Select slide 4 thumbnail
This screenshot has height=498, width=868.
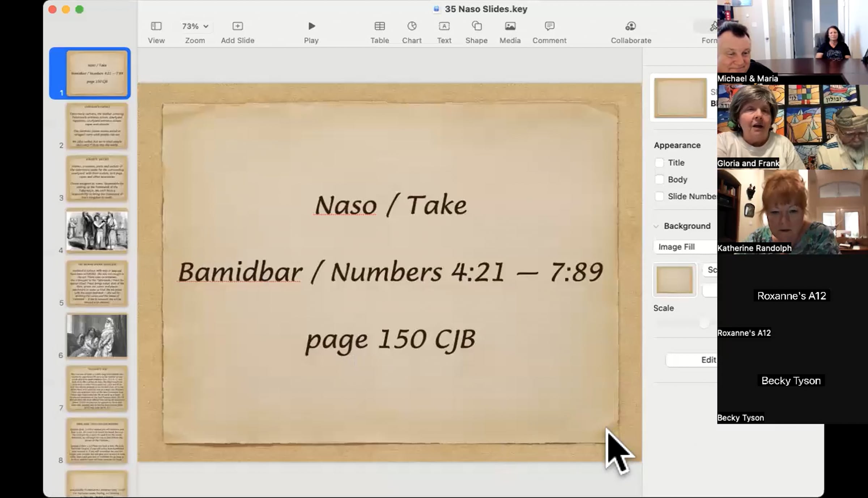97,231
